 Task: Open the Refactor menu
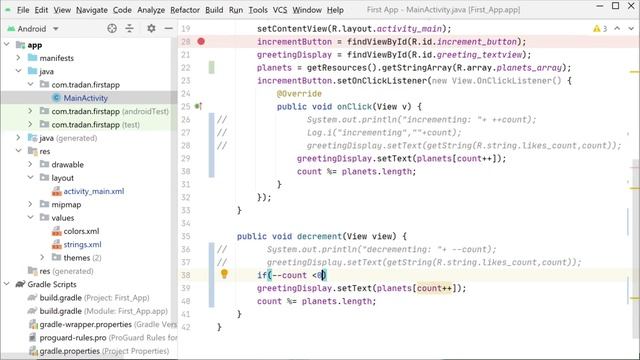click(x=185, y=10)
